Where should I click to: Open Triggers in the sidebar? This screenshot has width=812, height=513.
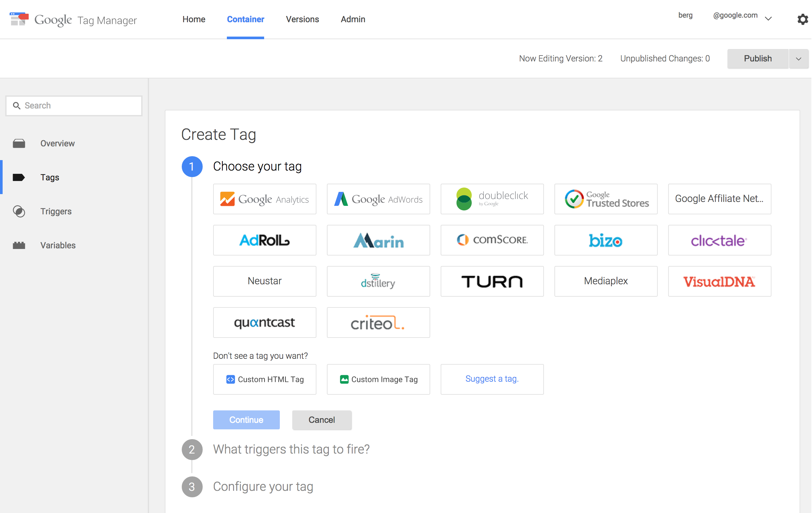[56, 211]
